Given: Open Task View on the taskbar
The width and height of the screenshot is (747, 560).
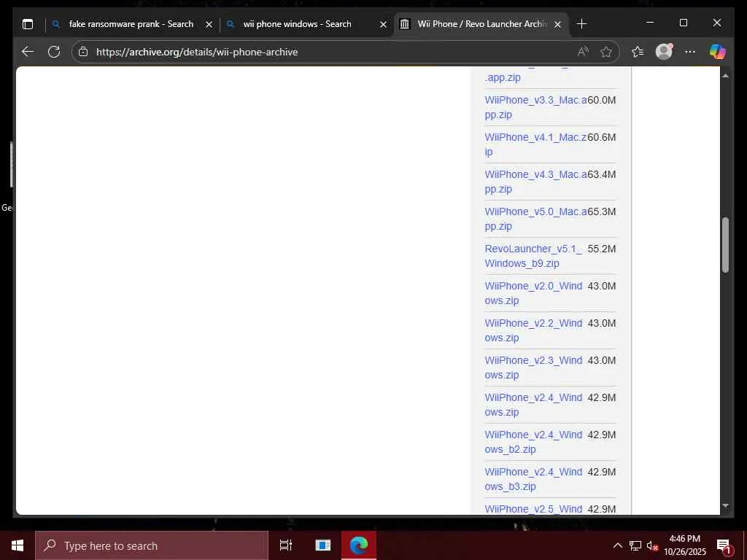Looking at the screenshot, I should [286, 545].
